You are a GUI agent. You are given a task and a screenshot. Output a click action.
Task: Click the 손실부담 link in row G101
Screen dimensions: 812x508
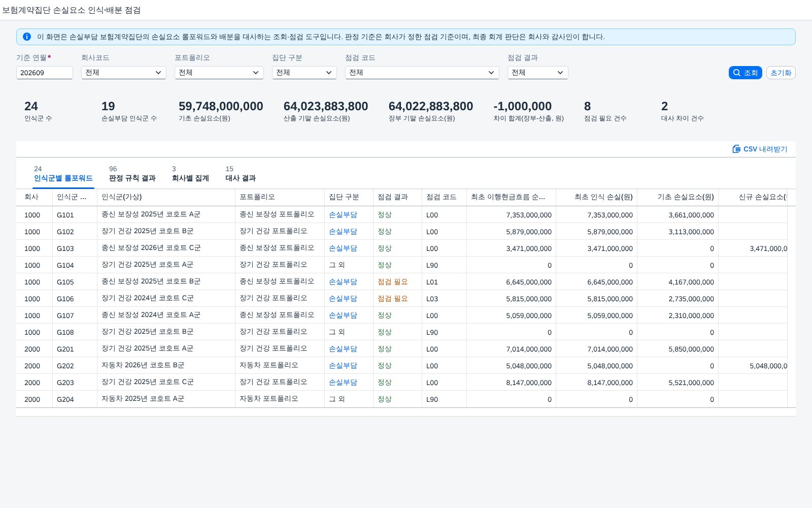pos(343,215)
